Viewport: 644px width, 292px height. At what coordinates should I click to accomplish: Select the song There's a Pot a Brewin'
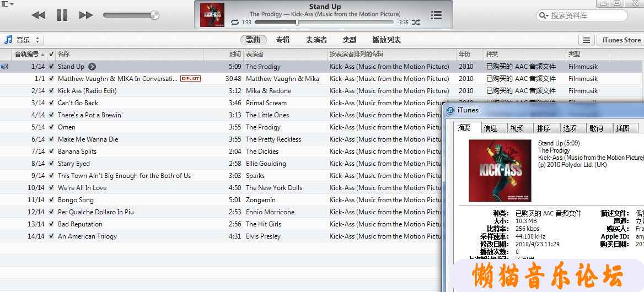pos(90,115)
